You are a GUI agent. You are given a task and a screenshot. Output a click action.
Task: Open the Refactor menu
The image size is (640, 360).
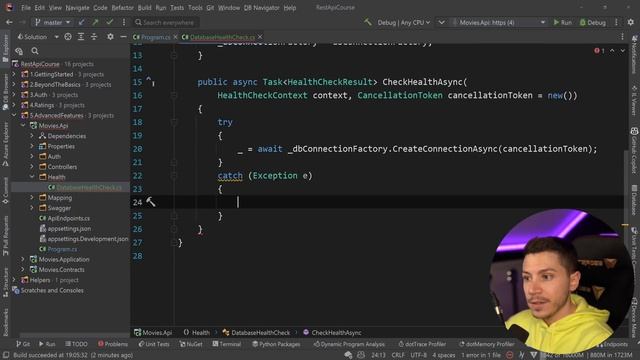122,8
